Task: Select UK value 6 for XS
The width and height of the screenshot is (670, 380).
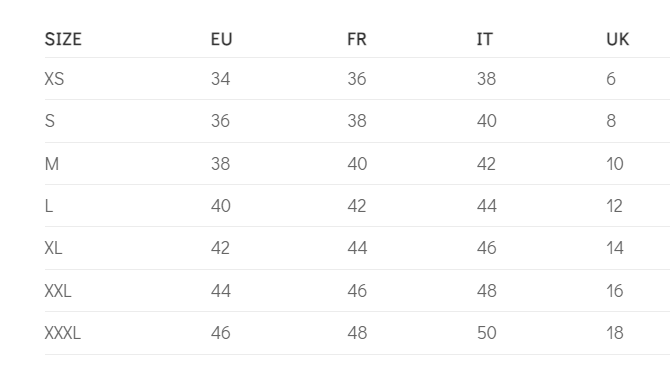Action: (611, 79)
